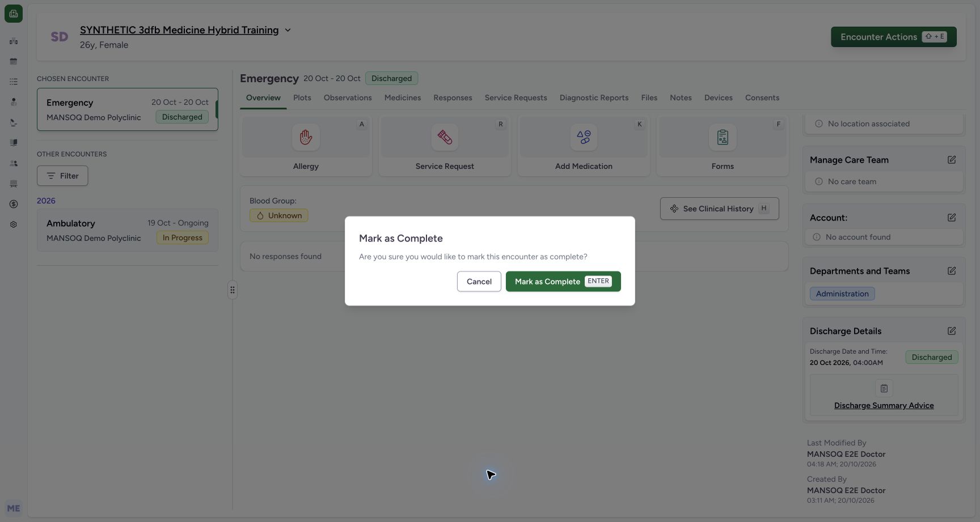This screenshot has height=522, width=980.
Task: Open the Add Medication icon card
Action: [x=584, y=146]
